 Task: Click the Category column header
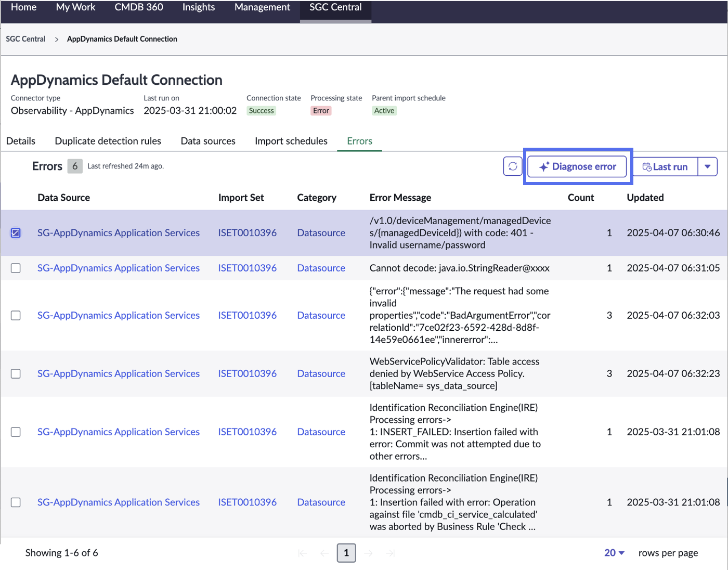[317, 198]
